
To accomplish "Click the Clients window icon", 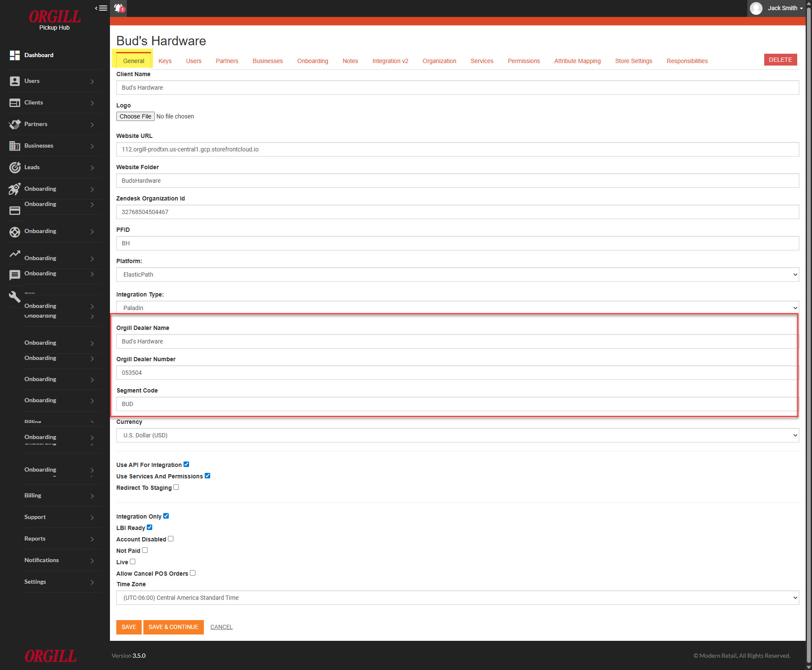I will pyautogui.click(x=15, y=102).
